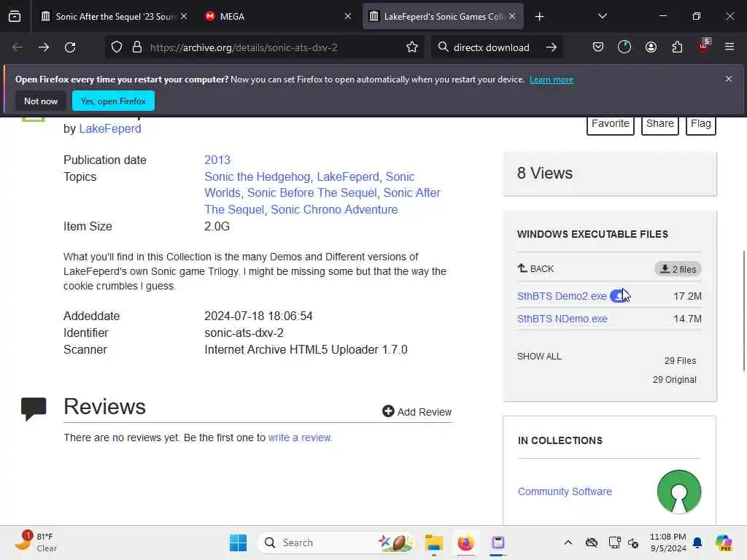
Task: Open Firefox View tab overview icon
Action: (15, 16)
